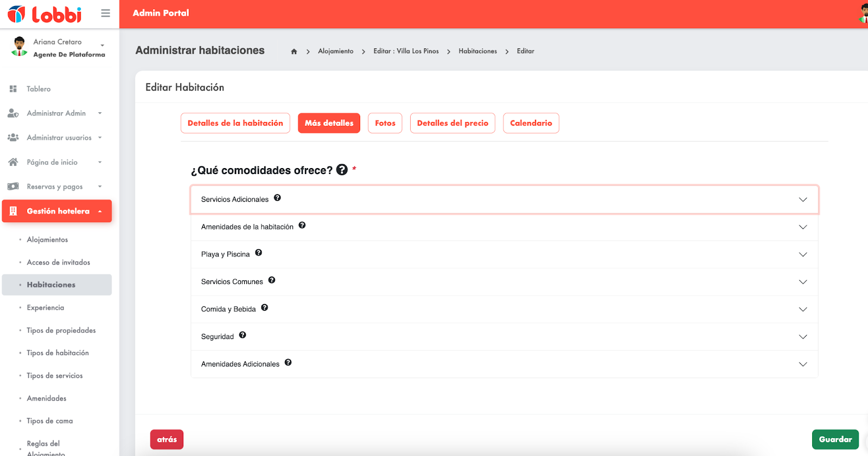The image size is (868, 456).
Task: Expand Página de inicio submenu arrow
Action: 100,162
